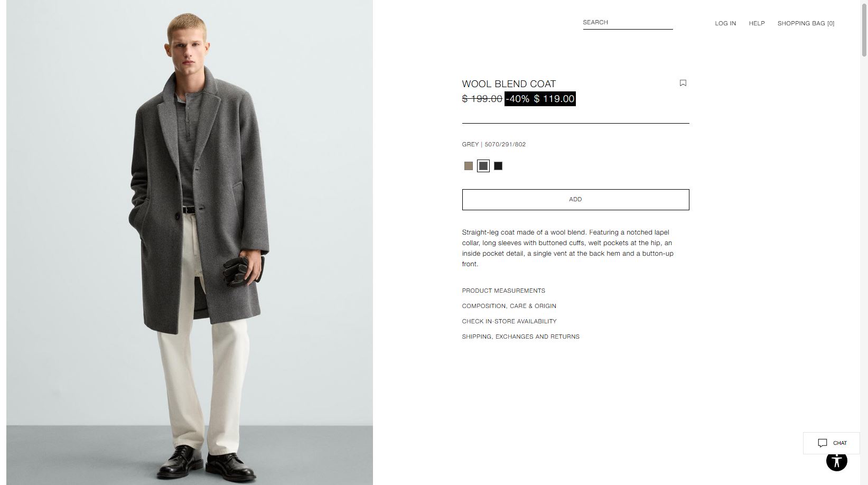
Task: Select the grey color swatch
Action: pos(483,166)
